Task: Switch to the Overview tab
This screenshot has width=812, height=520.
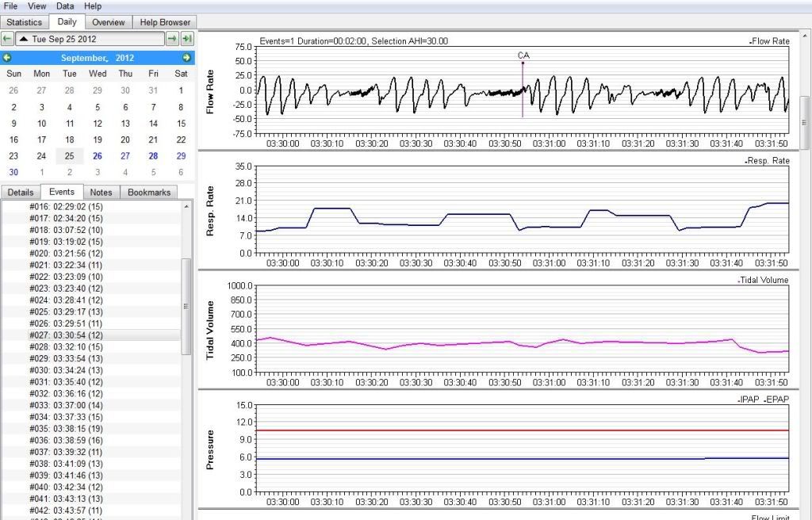Action: click(108, 22)
